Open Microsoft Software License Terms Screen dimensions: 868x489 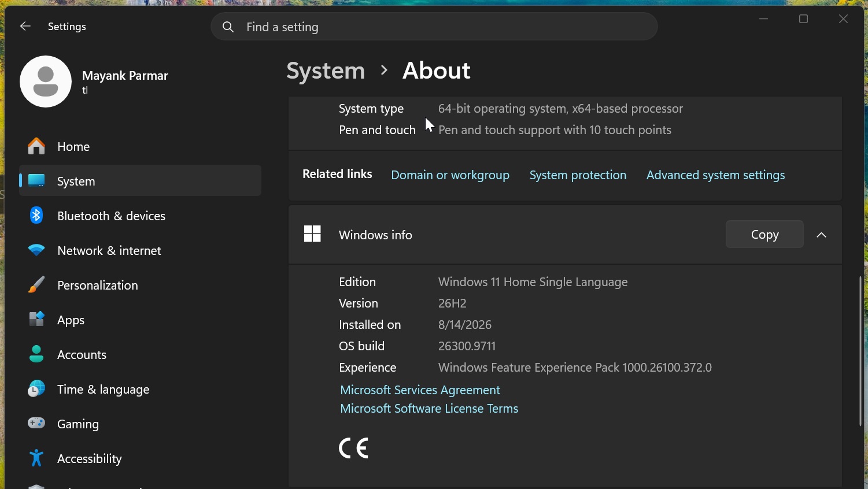429,409
